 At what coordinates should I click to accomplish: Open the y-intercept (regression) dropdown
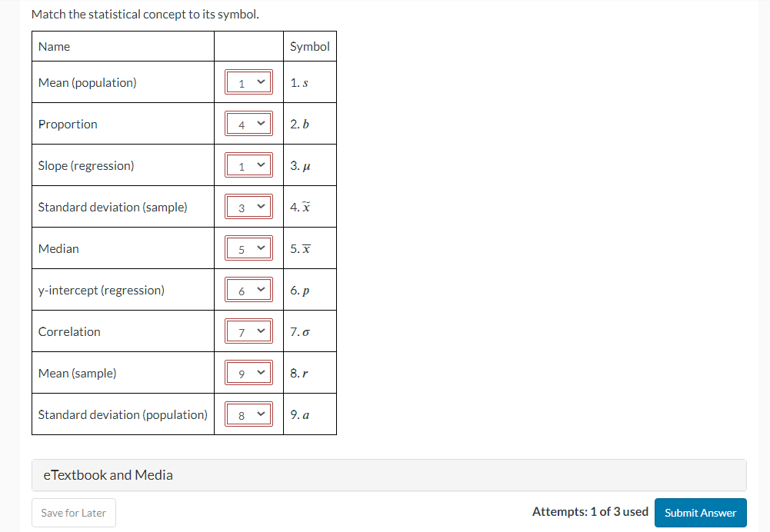[248, 289]
